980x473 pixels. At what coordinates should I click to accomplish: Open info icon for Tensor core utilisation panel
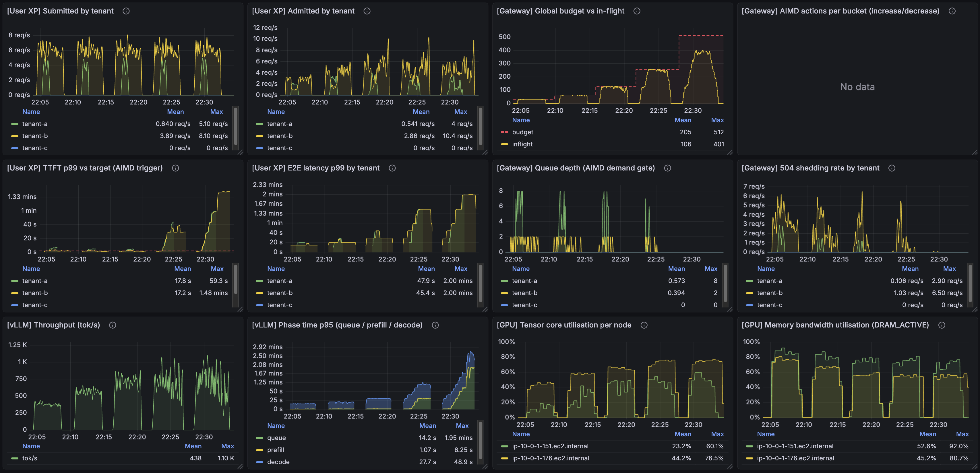pyautogui.click(x=644, y=325)
